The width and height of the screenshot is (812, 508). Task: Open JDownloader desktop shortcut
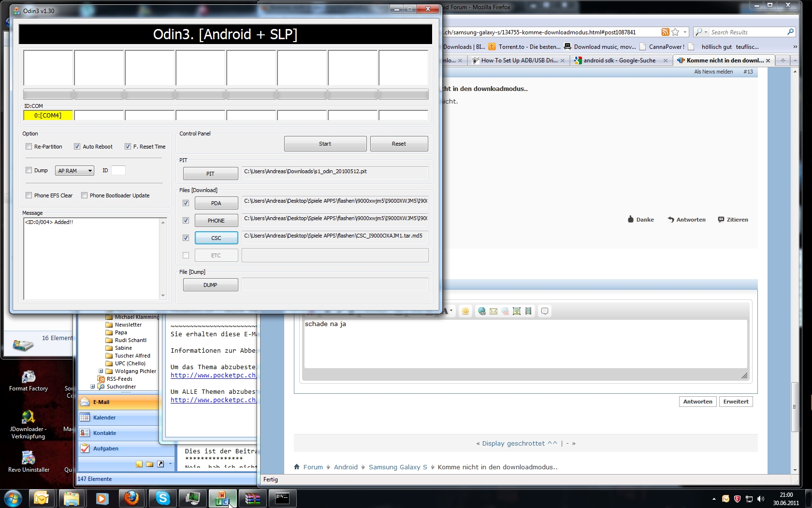(x=28, y=425)
